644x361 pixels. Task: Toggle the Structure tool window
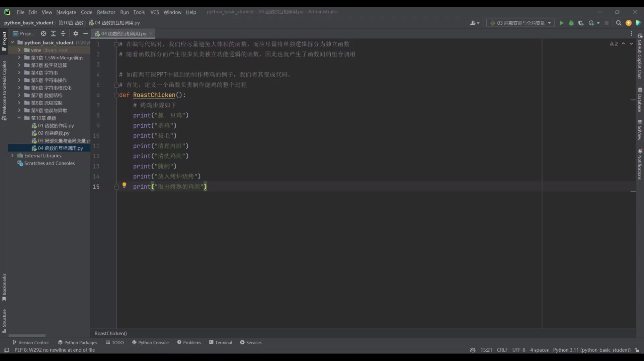click(4, 319)
